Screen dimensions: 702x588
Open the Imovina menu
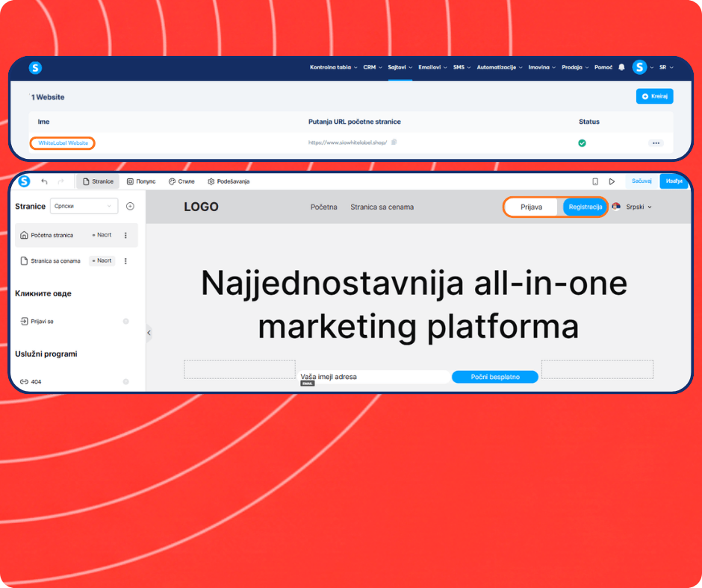(541, 67)
